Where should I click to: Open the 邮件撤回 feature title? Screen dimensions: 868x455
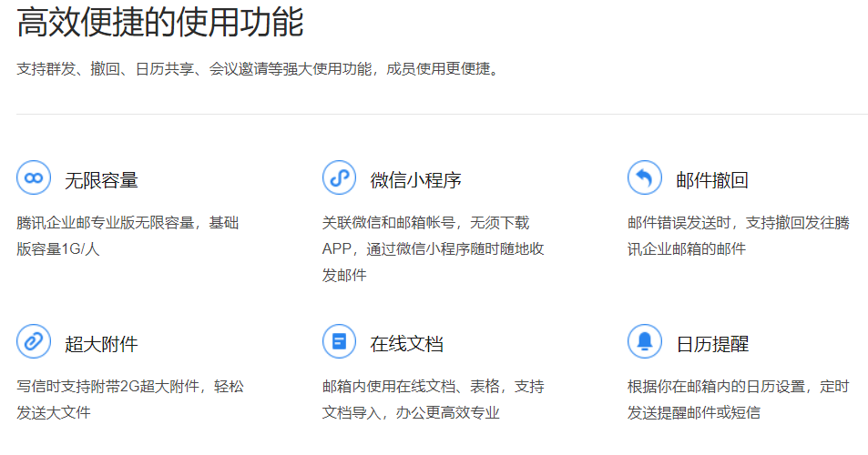click(712, 180)
